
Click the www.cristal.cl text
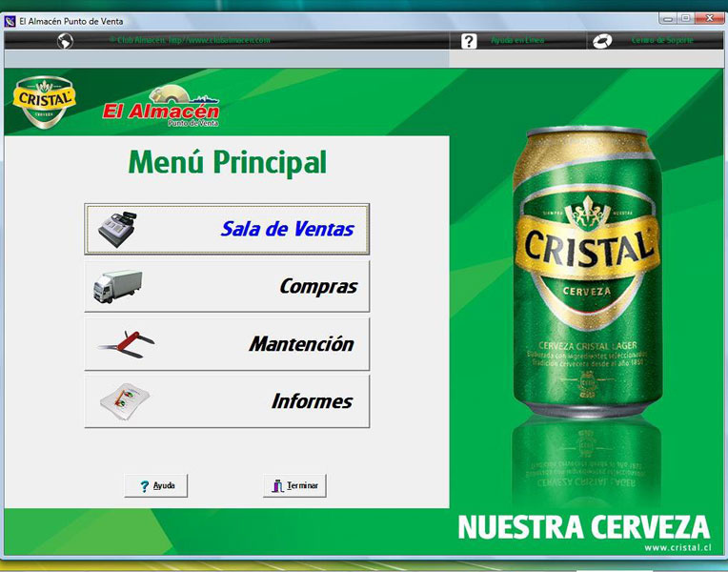(x=677, y=547)
